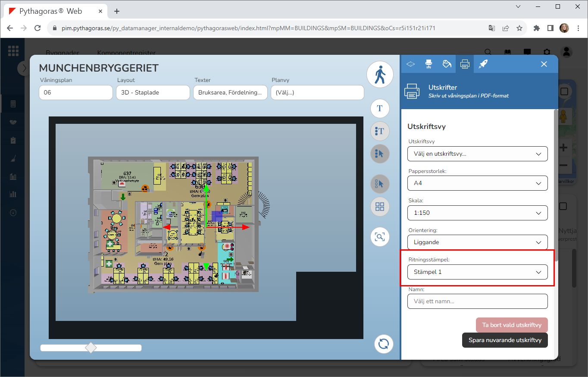This screenshot has width=588, height=377.
Task: Open the Pappersstorlek A4 dropdown
Action: click(477, 183)
